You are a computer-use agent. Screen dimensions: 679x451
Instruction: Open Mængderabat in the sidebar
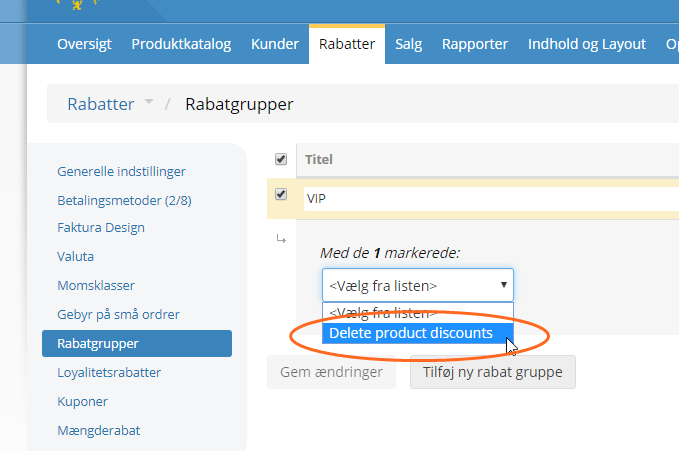(99, 431)
